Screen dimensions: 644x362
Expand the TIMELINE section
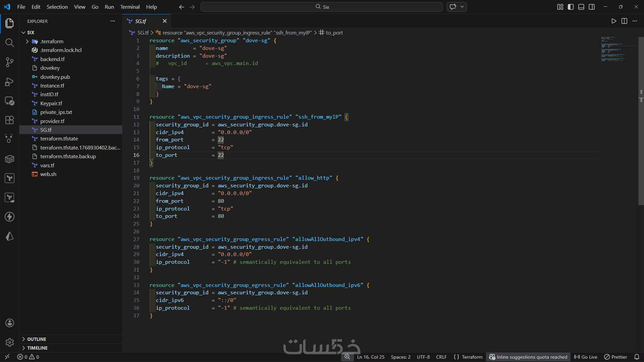(37, 348)
